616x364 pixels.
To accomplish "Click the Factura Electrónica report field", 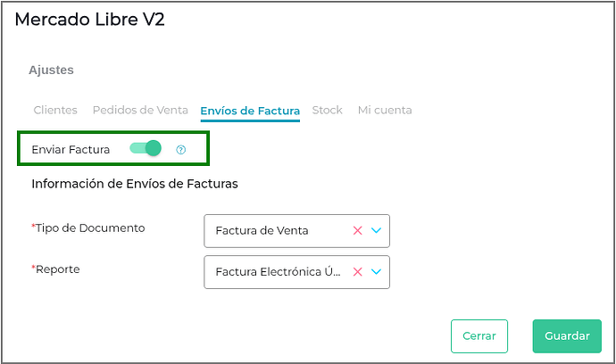I will (x=277, y=272).
